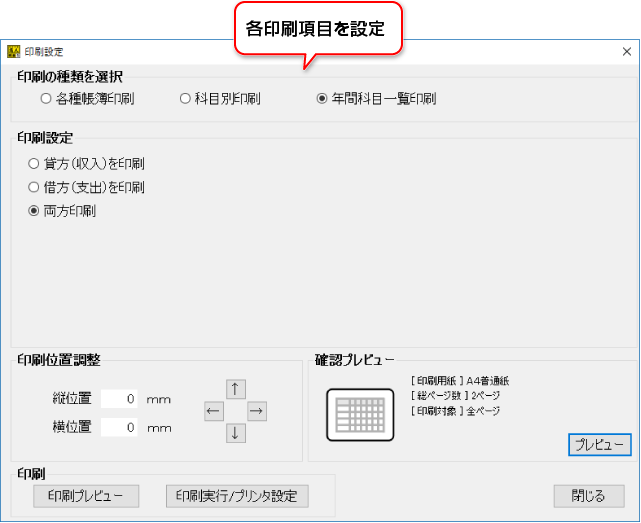This screenshot has height=523, width=641.
Task: Click the up arrow position button
Action: tap(236, 389)
